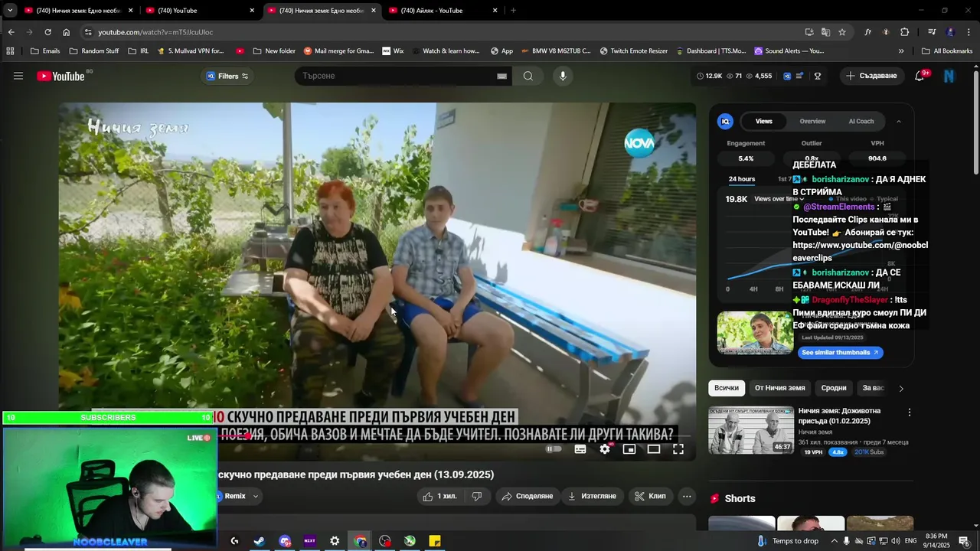
Task: Collapse the vidIQ panel with chevron
Action: [x=899, y=121]
